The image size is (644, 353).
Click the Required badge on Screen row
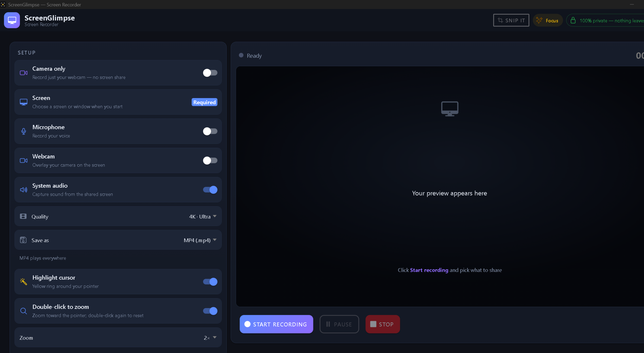[204, 102]
